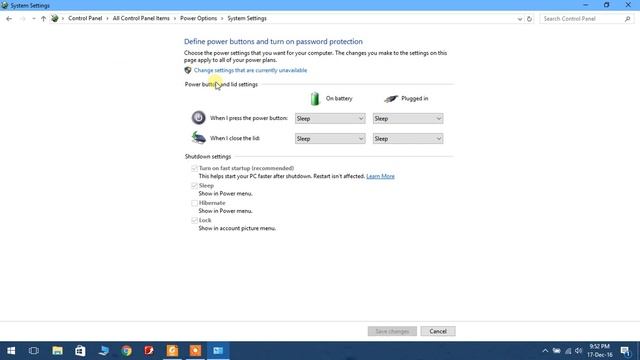Click the network tray icon
The height and width of the screenshot is (360, 640).
(x=568, y=351)
